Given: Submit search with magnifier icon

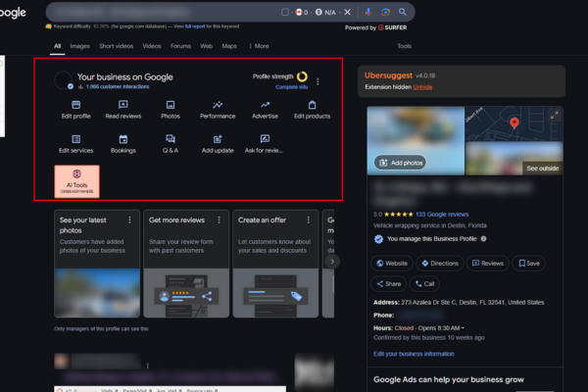Looking at the screenshot, I should pyautogui.click(x=403, y=12).
